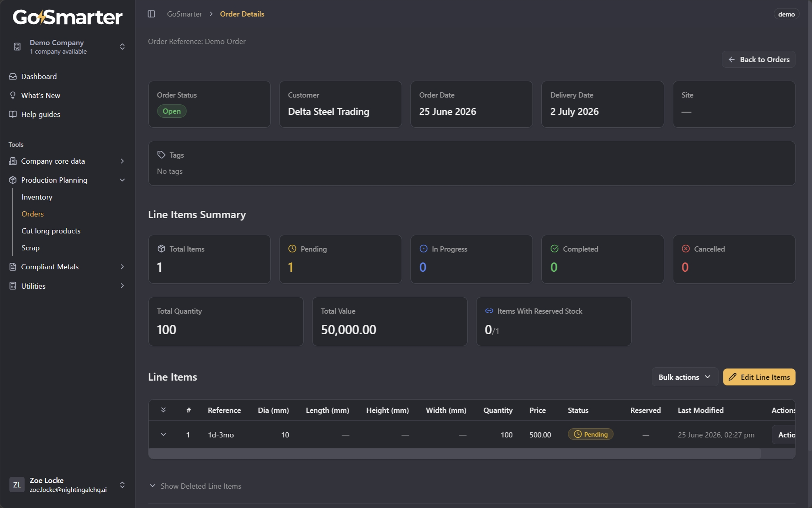Viewport: 812px width, 508px height.
Task: Click the Back to Orders button
Action: tap(758, 60)
